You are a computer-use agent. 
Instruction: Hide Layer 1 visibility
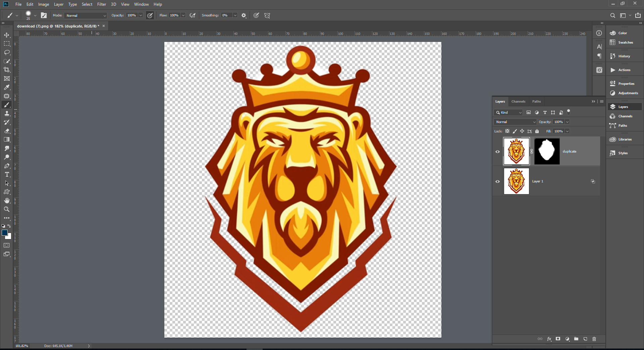[498, 181]
